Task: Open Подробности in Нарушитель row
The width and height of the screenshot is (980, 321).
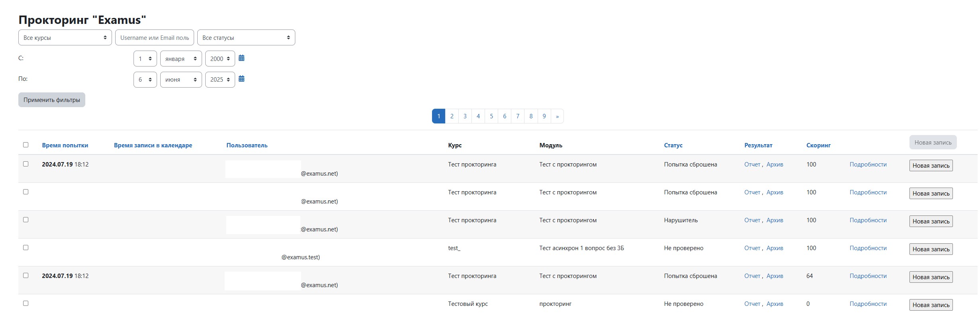Action: 868,220
